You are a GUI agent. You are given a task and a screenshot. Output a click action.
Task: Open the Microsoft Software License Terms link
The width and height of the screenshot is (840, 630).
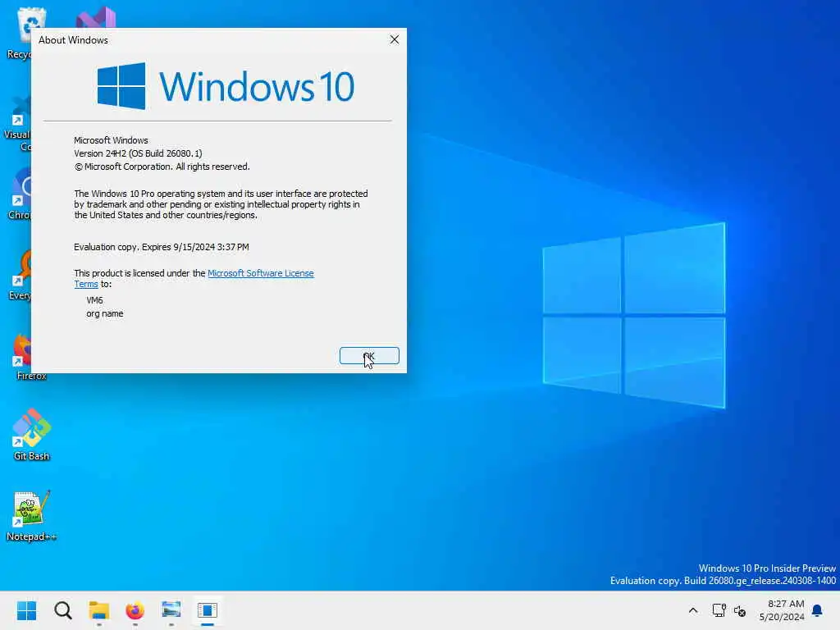pos(260,273)
